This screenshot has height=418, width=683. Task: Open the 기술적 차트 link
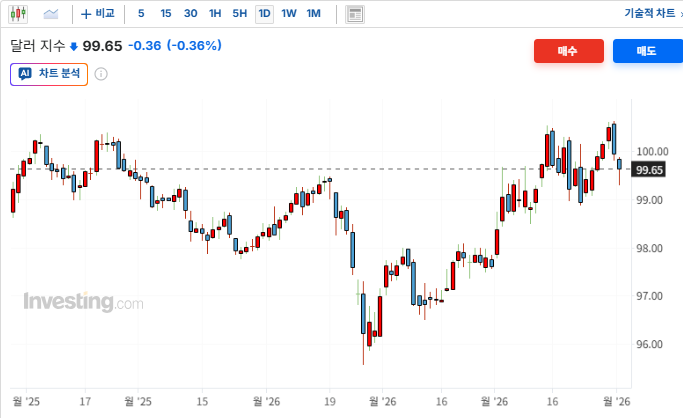[649, 13]
